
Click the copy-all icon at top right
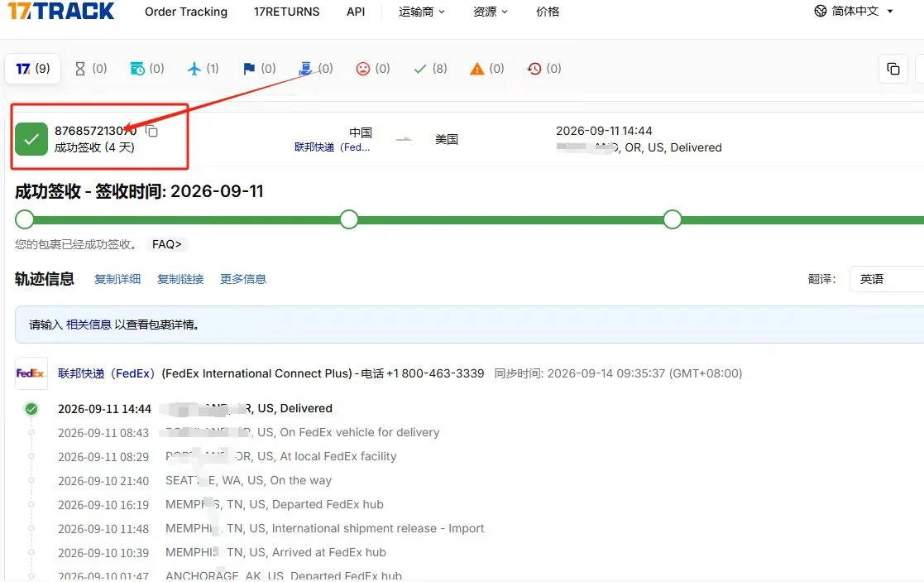pos(893,69)
